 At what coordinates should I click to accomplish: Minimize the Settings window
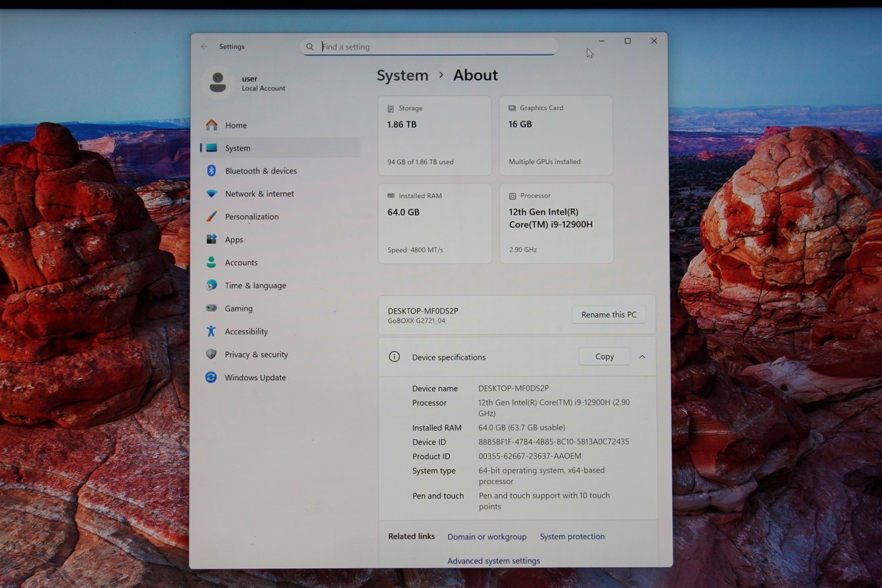(601, 41)
